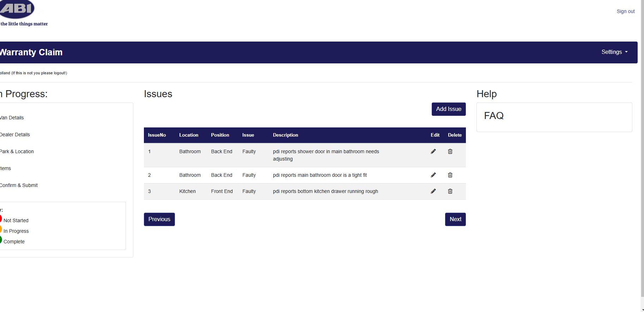The width and height of the screenshot is (644, 312).
Task: Click the ABI logo
Action: (18, 10)
